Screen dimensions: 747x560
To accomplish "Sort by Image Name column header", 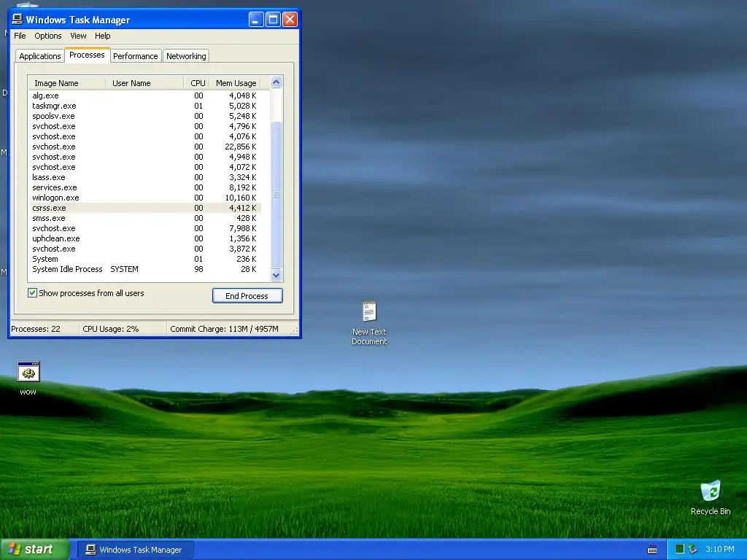I will (x=66, y=83).
